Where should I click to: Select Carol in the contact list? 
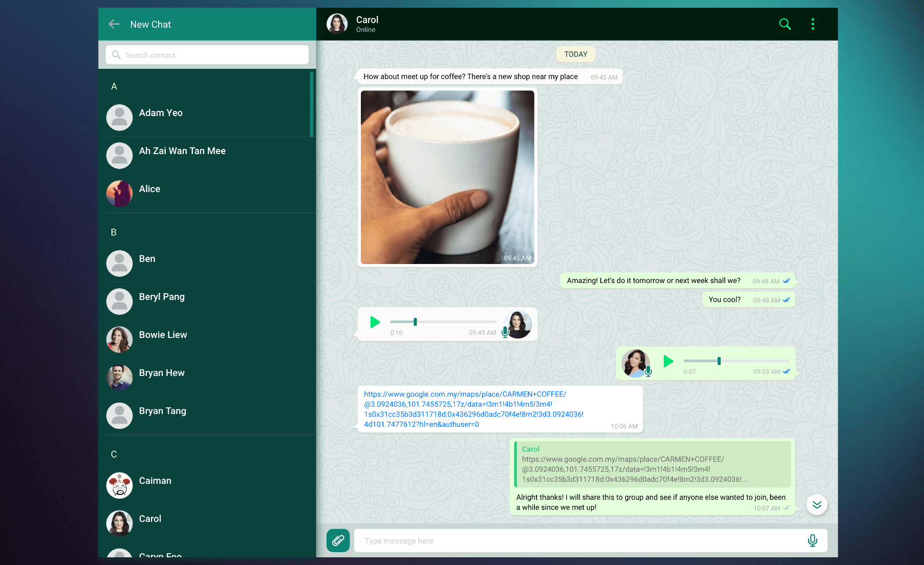pyautogui.click(x=210, y=523)
